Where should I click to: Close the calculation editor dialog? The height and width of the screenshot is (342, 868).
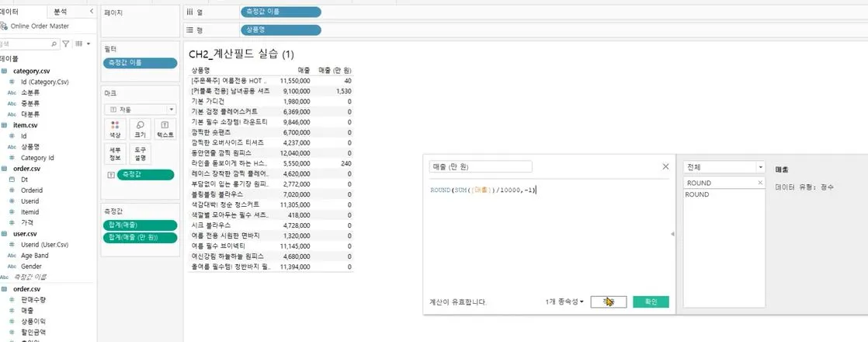pos(665,166)
